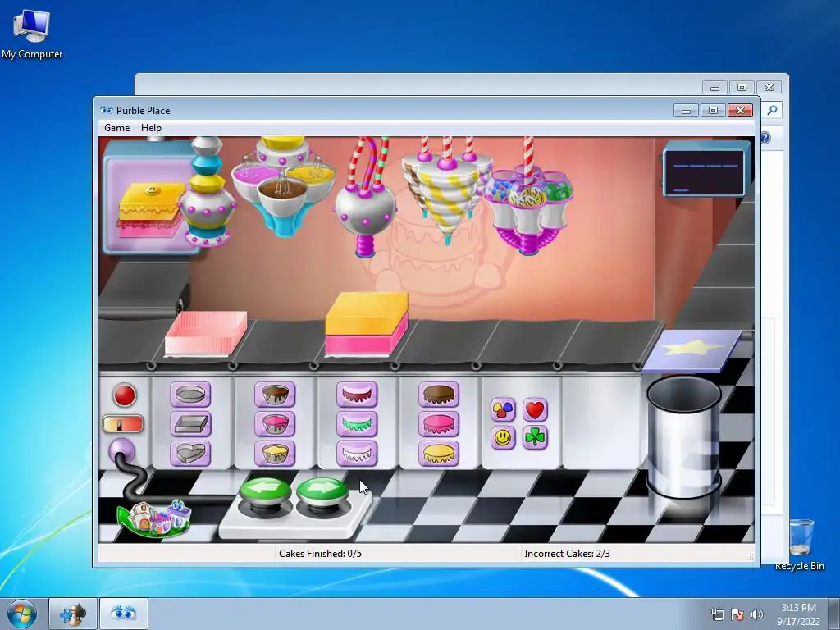
Task: Click the Incorrect Cakes: 2/3 status text
Action: tap(567, 554)
